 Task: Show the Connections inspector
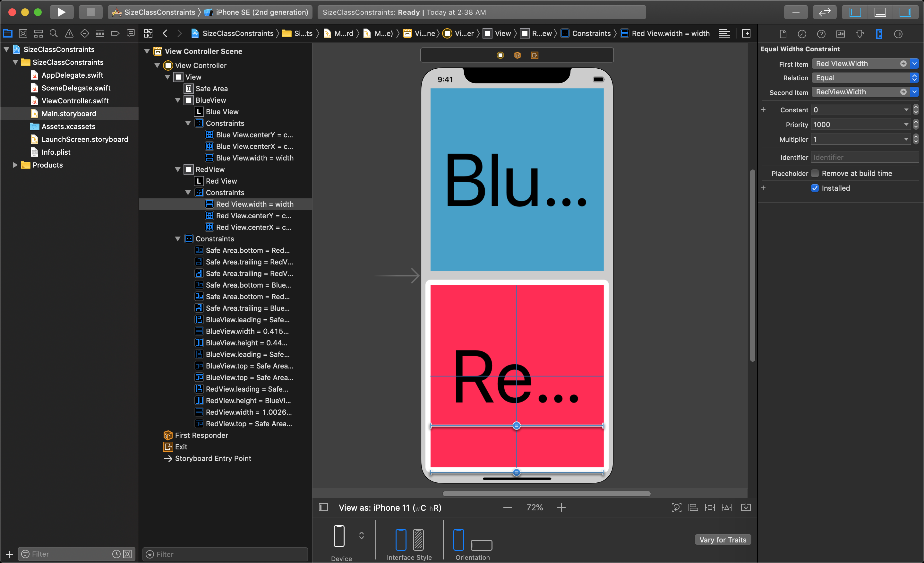click(898, 34)
